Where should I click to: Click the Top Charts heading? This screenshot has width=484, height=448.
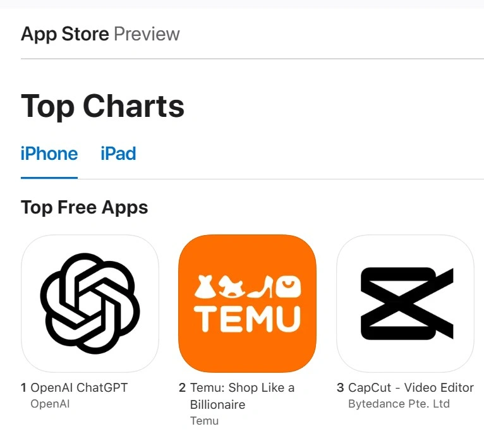[x=102, y=106]
